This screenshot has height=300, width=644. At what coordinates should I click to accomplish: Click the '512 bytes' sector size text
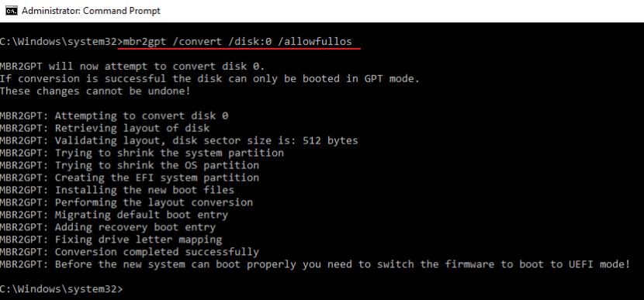(x=331, y=141)
